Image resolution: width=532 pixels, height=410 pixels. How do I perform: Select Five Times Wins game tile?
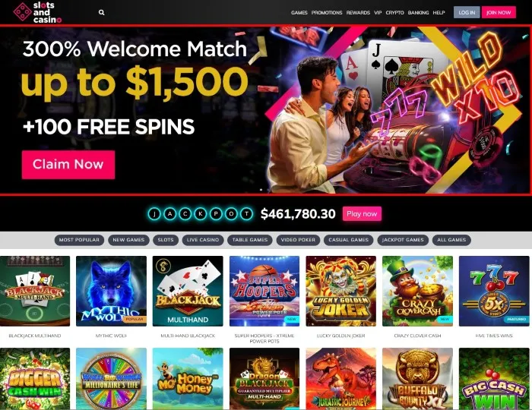494,291
